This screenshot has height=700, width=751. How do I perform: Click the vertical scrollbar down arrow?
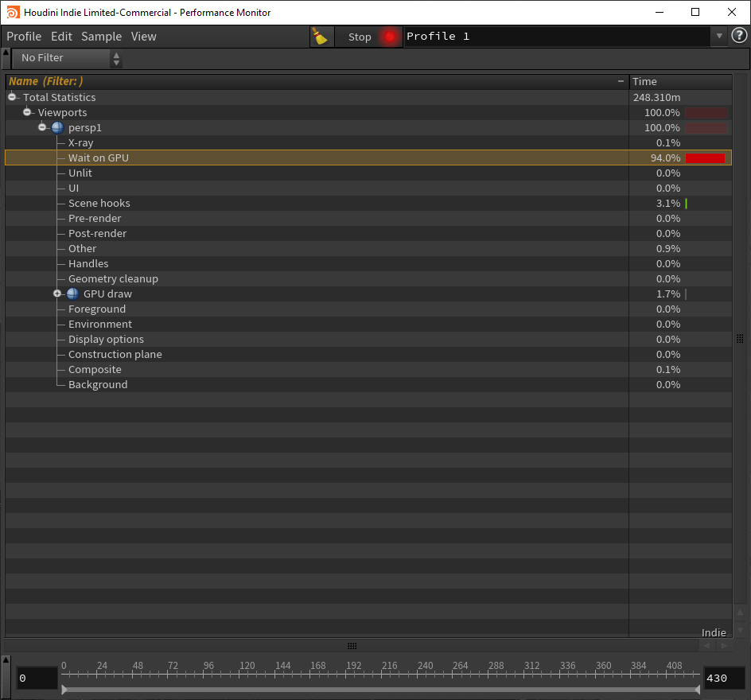(740, 630)
